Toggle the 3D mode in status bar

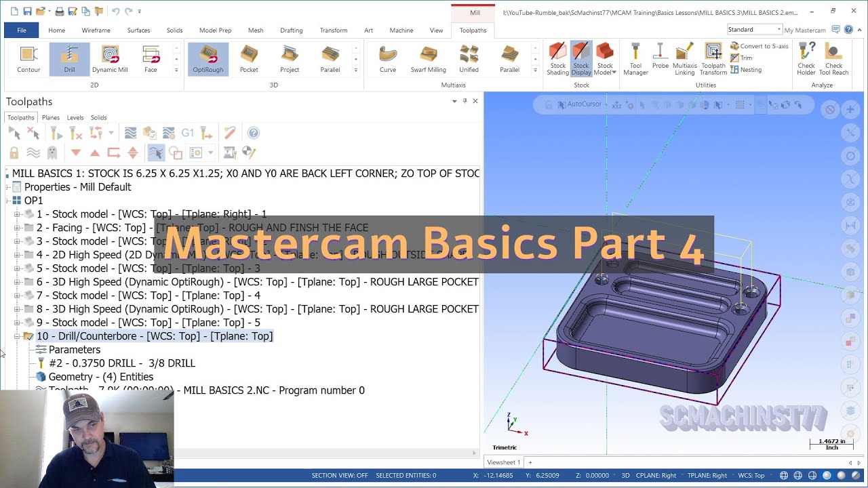(626, 475)
